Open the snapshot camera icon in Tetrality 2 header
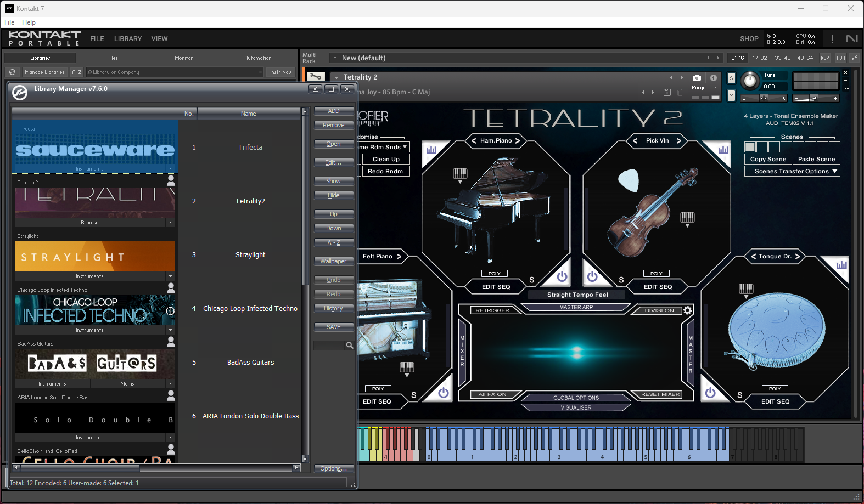The width and height of the screenshot is (864, 504). point(697,78)
